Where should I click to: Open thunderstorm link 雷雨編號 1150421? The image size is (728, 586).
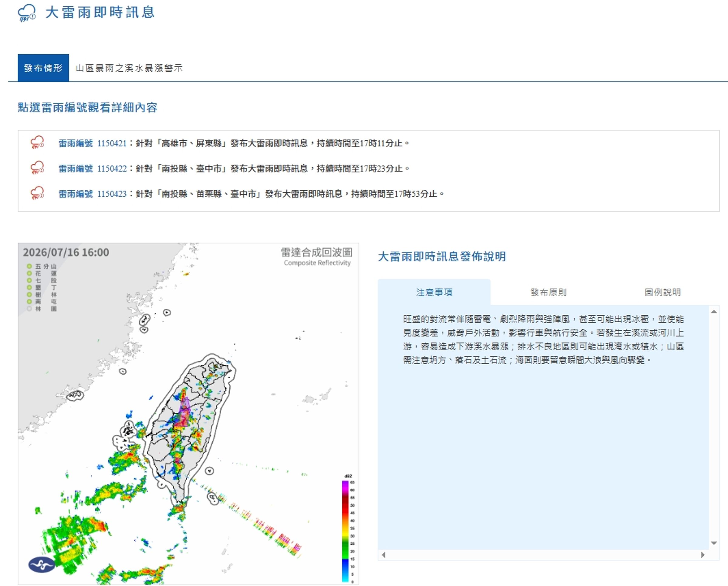[93, 143]
